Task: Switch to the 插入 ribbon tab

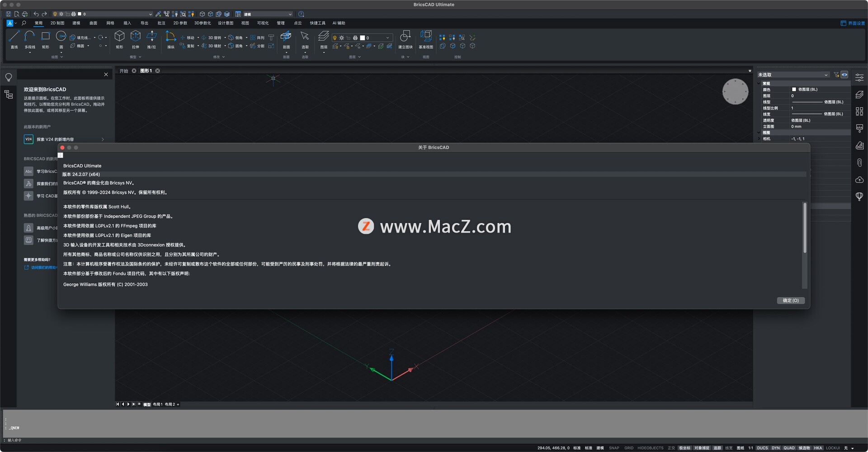Action: click(127, 23)
